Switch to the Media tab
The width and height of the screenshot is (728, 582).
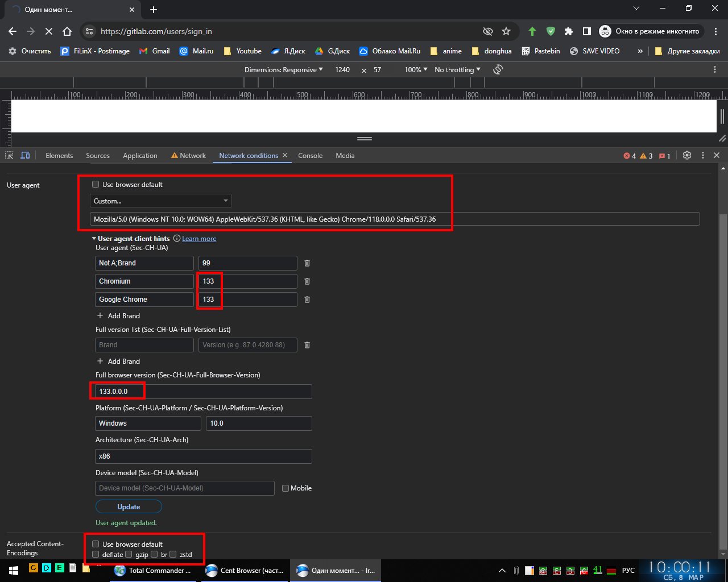click(345, 156)
